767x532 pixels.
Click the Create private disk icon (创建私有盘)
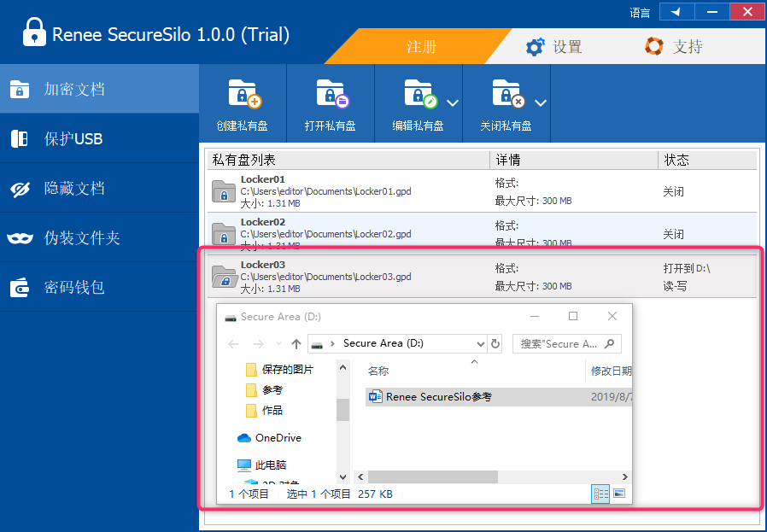pyautogui.click(x=245, y=94)
